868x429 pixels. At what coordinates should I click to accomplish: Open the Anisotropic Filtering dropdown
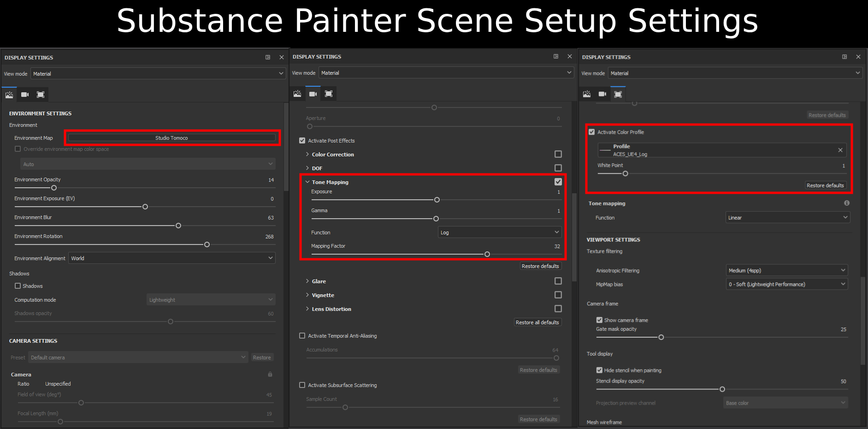click(x=786, y=270)
